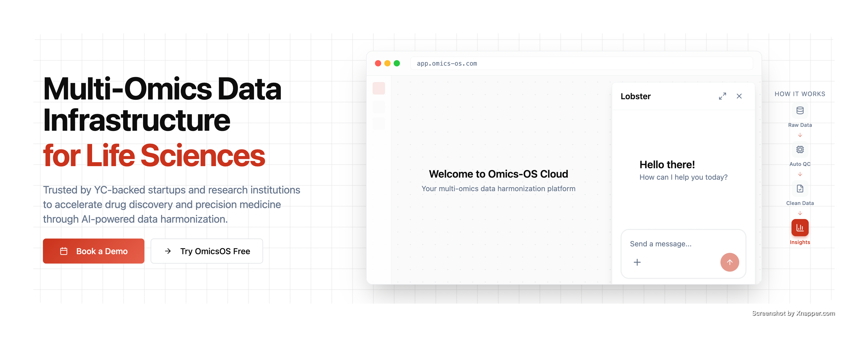Screen dimensions: 868x350
Task: Click the pink sidebar square icon
Action: (379, 88)
